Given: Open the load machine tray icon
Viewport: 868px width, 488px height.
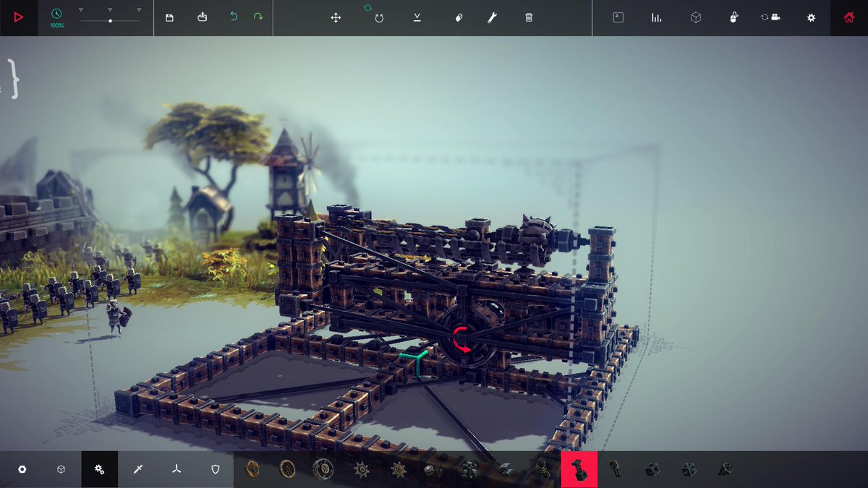Looking at the screenshot, I should 203,17.
